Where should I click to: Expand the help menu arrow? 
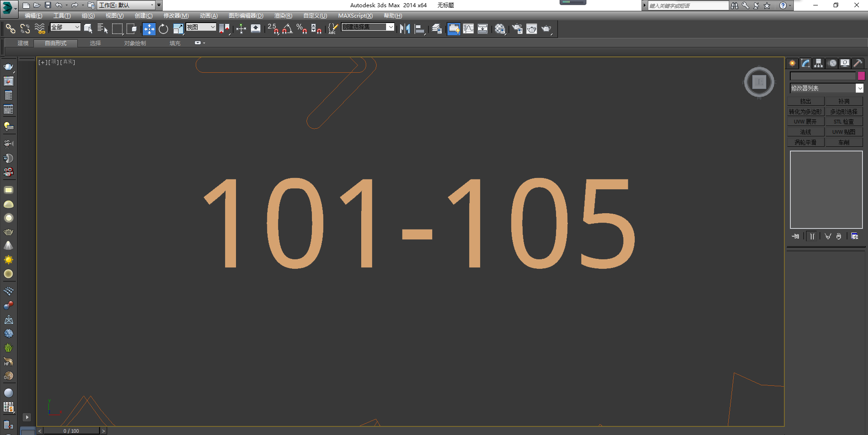click(x=790, y=5)
